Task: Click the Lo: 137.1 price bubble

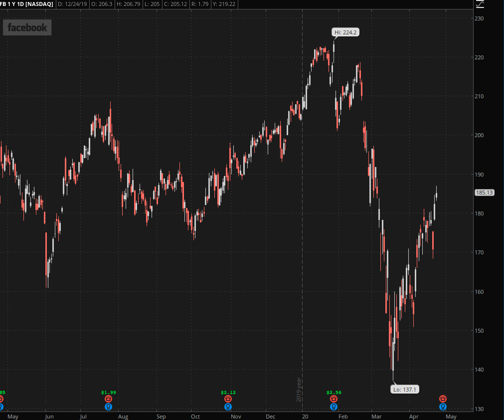Action: pos(405,389)
